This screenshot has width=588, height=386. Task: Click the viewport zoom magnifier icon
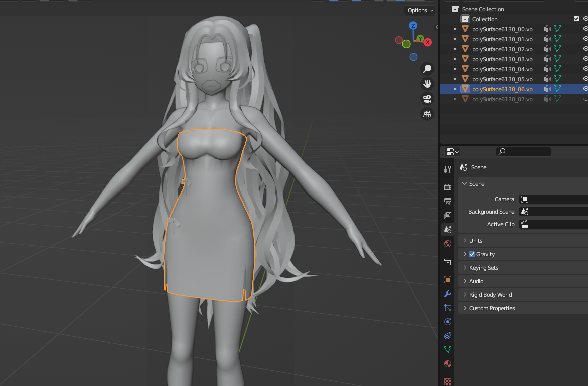(x=427, y=69)
